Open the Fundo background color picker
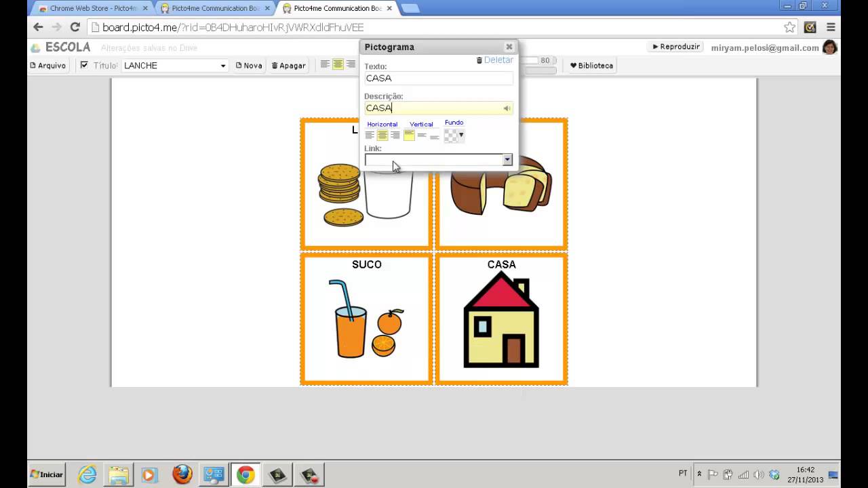 [454, 136]
